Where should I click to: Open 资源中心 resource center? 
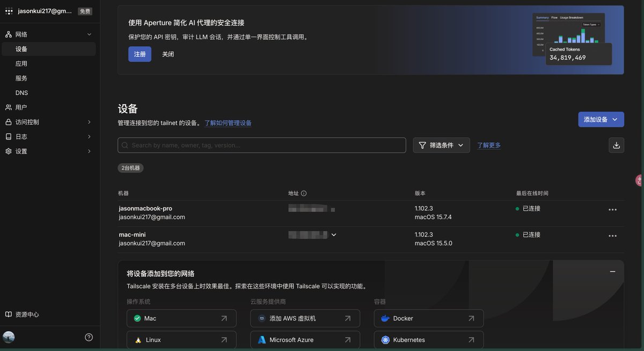click(x=22, y=315)
